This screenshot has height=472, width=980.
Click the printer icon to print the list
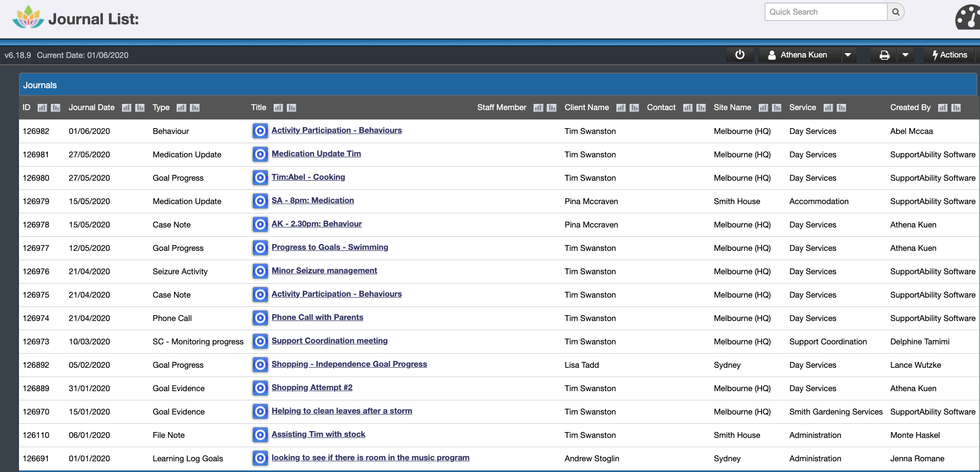(884, 55)
